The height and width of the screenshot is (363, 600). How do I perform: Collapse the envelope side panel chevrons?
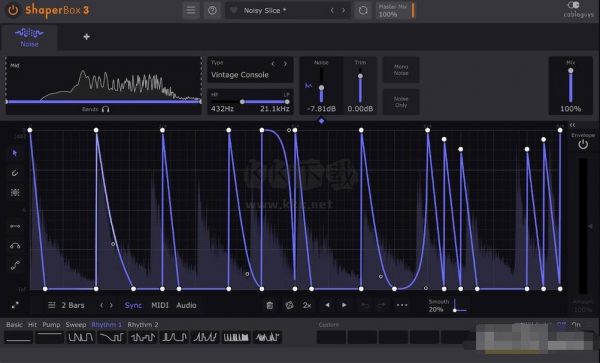tap(572, 125)
